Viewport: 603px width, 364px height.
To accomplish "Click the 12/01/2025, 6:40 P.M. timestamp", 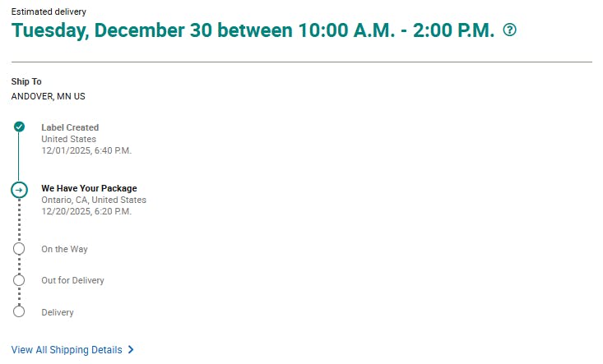I will click(x=86, y=150).
